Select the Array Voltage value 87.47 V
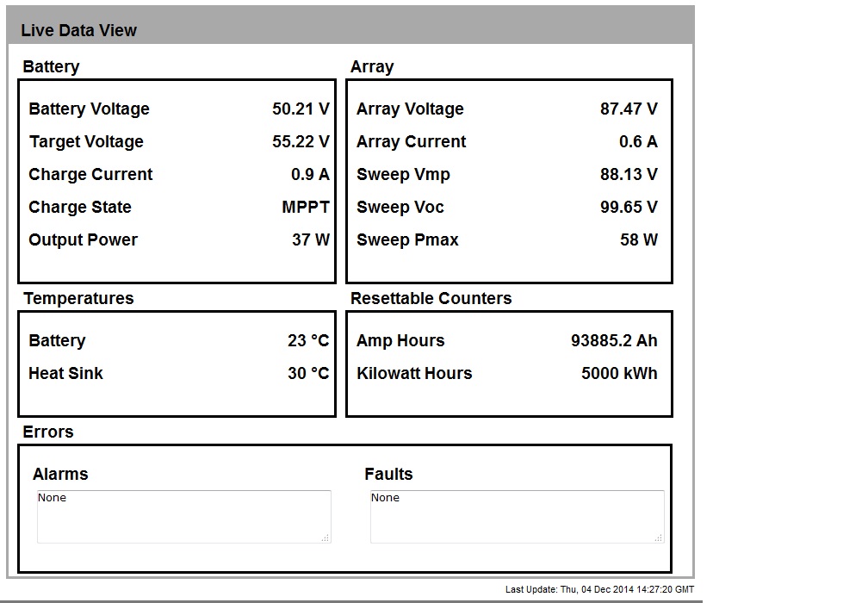The height and width of the screenshot is (603, 868). tap(629, 109)
